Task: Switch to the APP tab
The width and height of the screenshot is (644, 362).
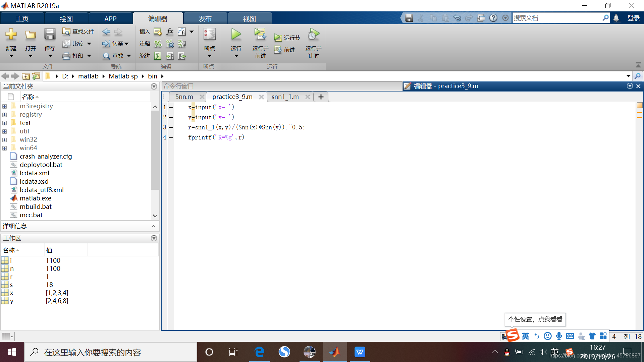Action: (x=110, y=19)
